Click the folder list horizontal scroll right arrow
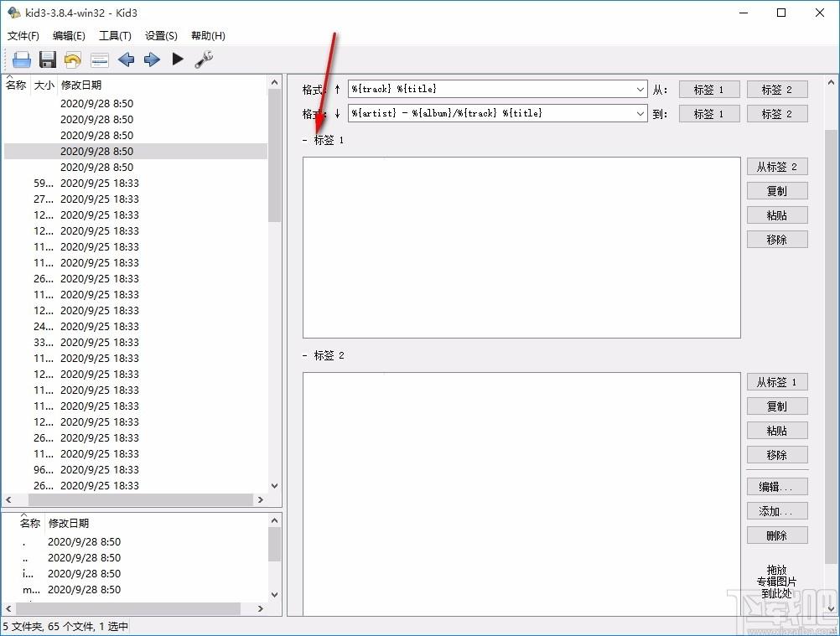This screenshot has width=840, height=636. [261, 608]
